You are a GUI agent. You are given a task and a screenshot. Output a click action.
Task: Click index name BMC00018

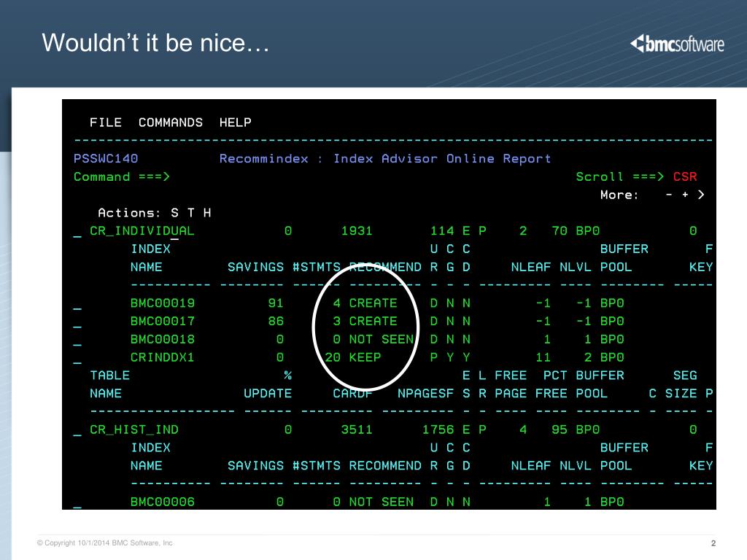[x=163, y=339]
